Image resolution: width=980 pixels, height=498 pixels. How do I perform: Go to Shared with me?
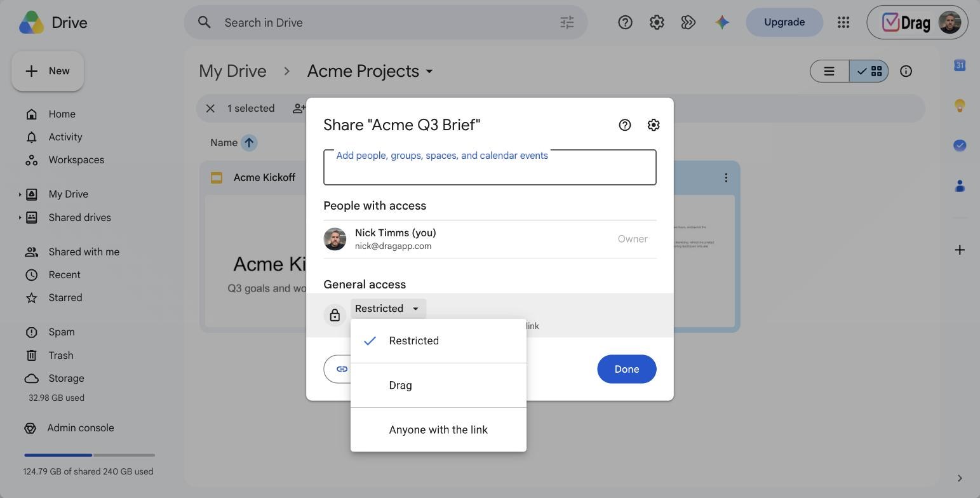84,252
